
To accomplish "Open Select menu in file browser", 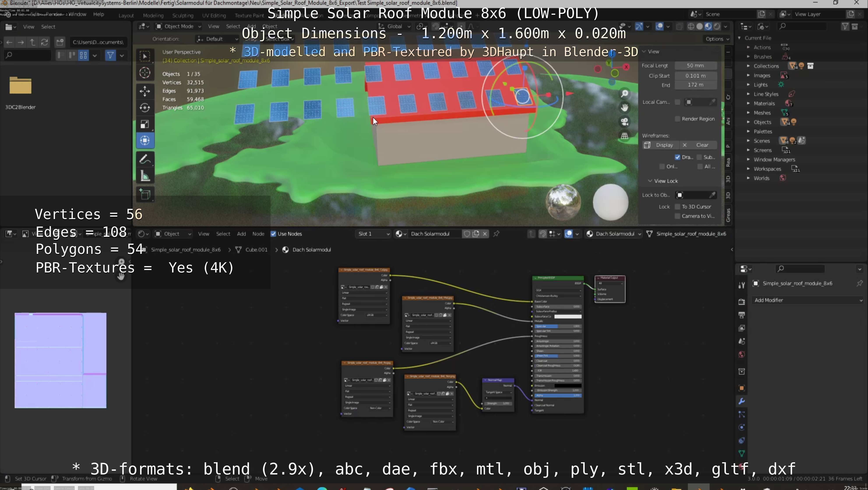I will point(48,27).
